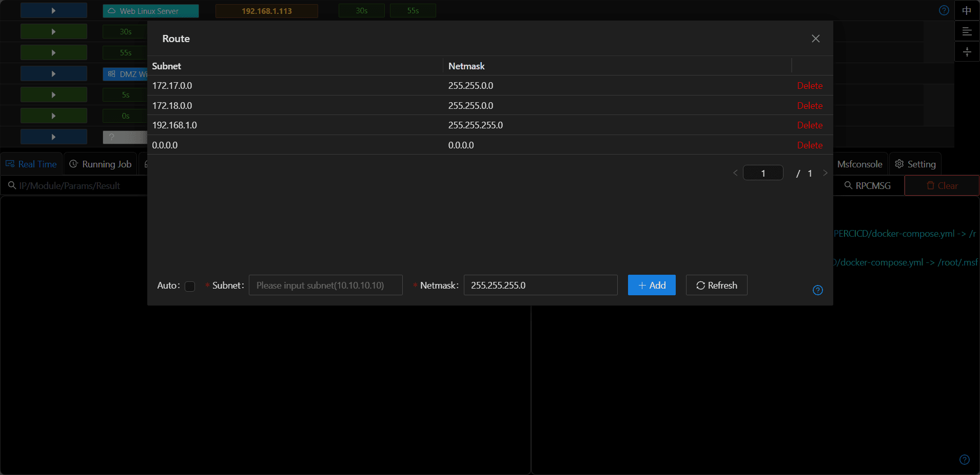
Task: Delete the 172.17.0.0 route
Action: (x=810, y=86)
